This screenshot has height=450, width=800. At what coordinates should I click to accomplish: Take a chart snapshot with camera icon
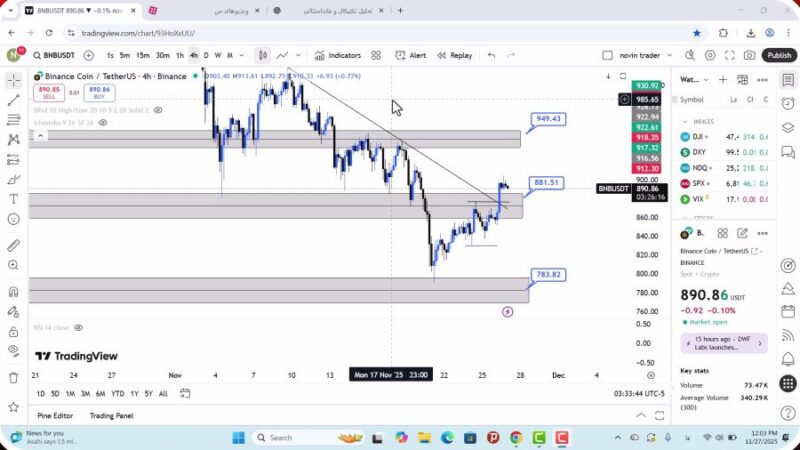click(751, 56)
